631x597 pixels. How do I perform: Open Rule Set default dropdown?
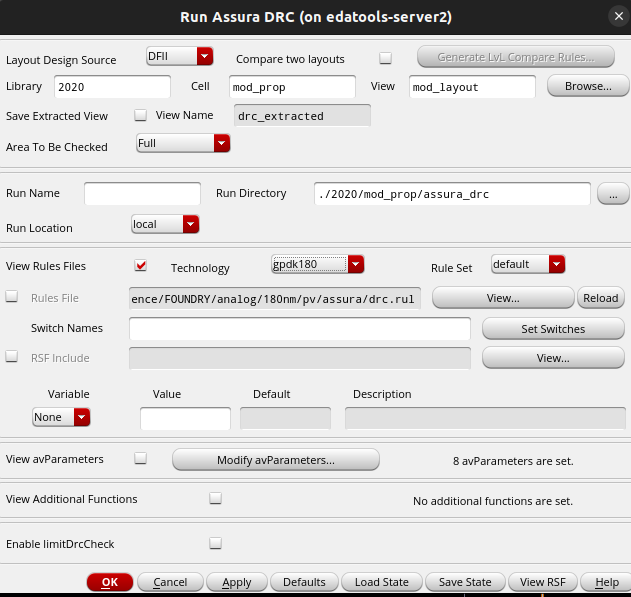[x=528, y=264]
